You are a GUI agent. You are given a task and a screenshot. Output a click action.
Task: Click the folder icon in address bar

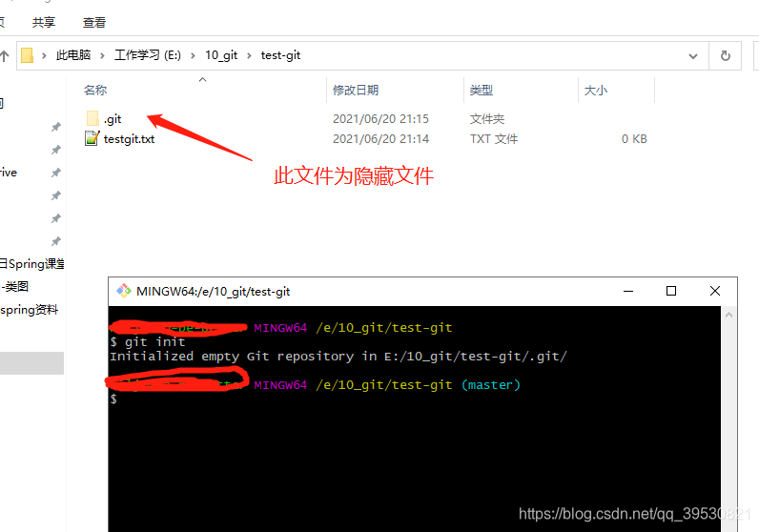pos(27,55)
